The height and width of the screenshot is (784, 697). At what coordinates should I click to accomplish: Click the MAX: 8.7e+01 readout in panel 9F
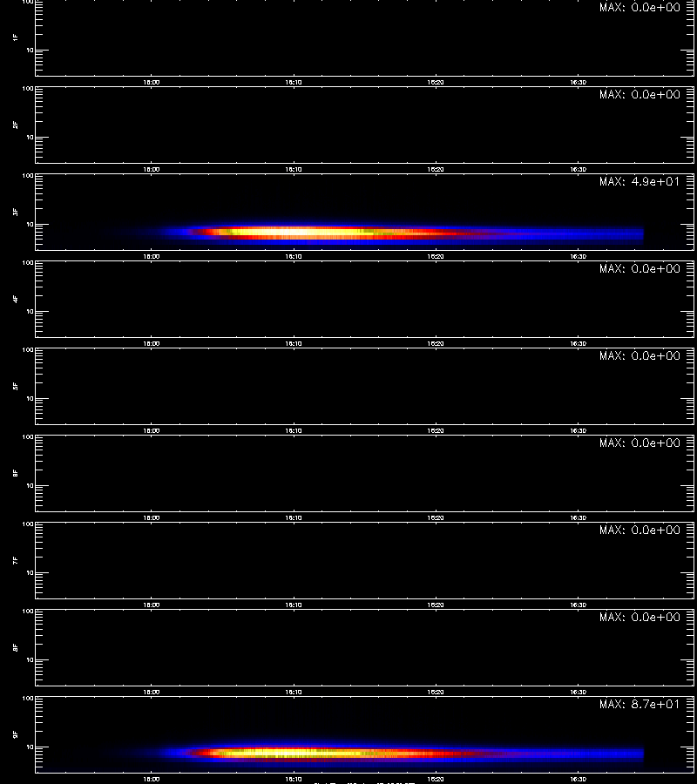pos(639,704)
